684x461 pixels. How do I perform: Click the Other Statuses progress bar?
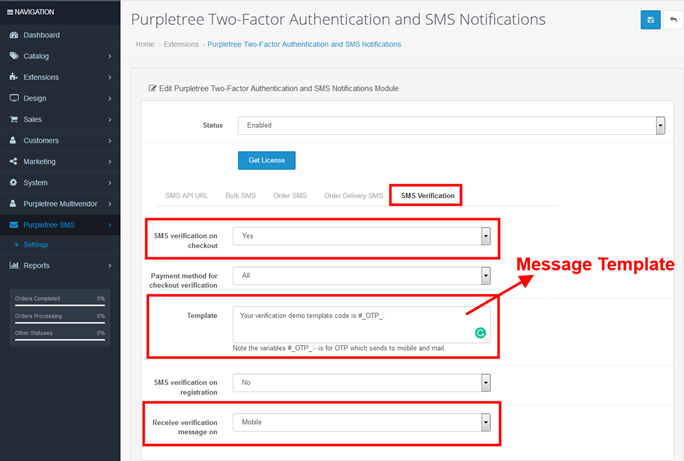point(60,340)
